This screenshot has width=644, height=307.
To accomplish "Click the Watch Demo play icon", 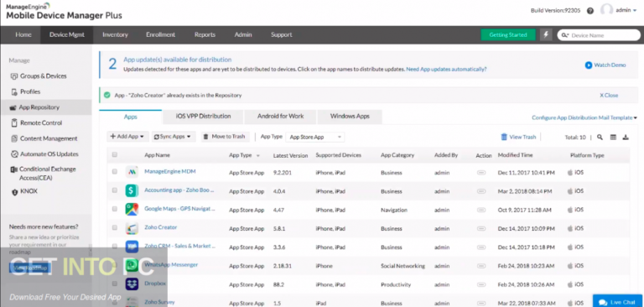I will (x=589, y=65).
